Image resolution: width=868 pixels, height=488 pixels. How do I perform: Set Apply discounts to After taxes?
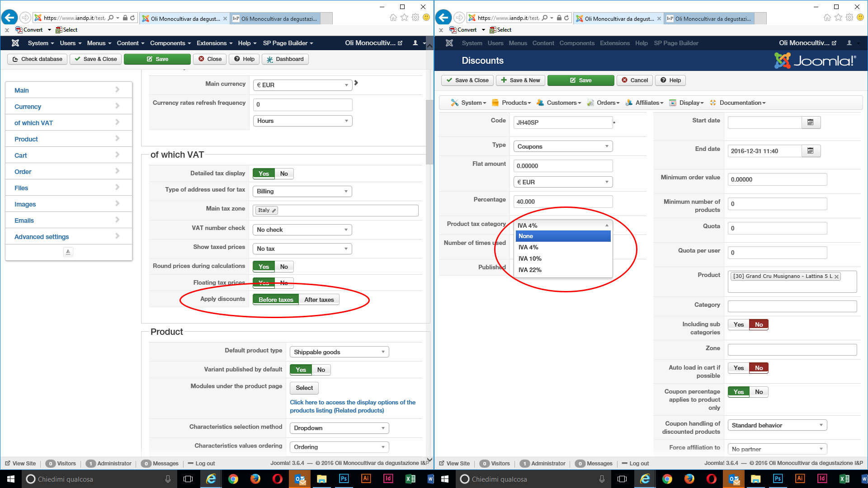(x=319, y=300)
